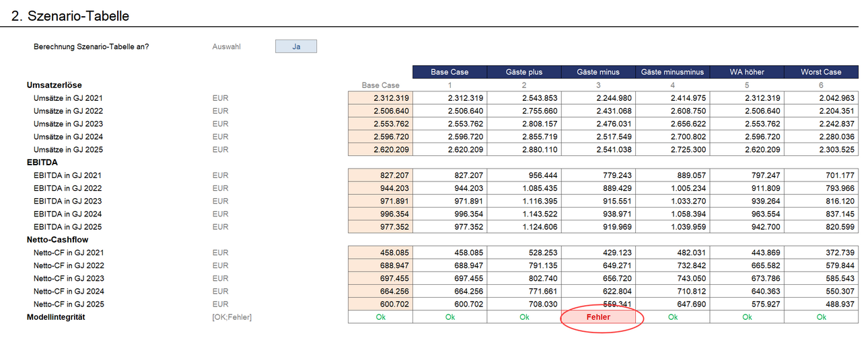This screenshot has height=340, width=868.
Task: Click shaded base case cell 977.352
Action: tap(380, 227)
